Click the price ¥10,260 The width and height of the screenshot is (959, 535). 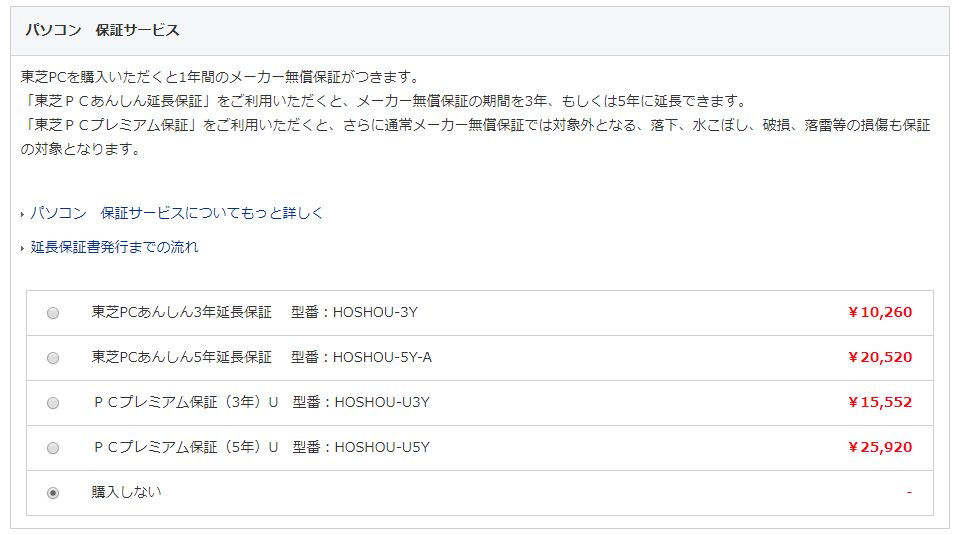pos(880,312)
